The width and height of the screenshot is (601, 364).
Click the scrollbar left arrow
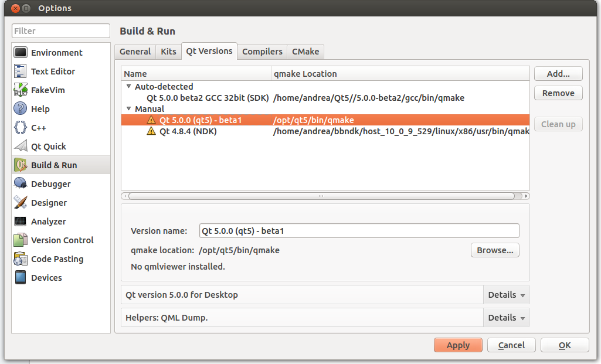(x=125, y=196)
